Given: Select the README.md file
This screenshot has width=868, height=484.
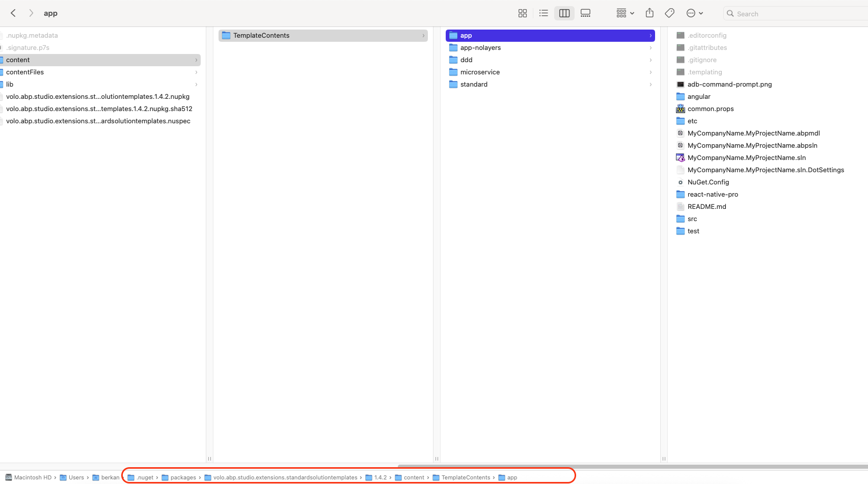Looking at the screenshot, I should point(707,207).
